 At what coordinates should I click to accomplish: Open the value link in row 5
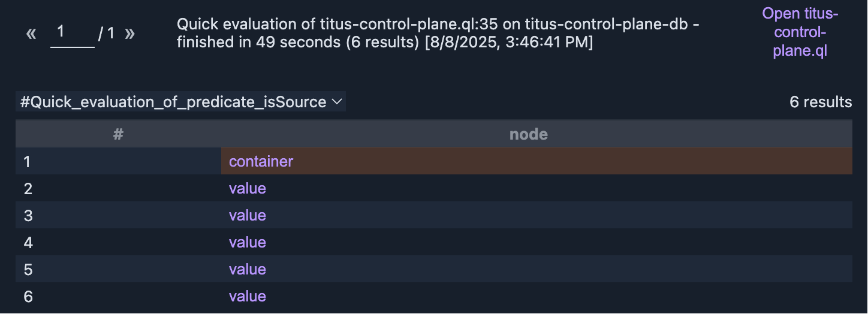point(247,269)
